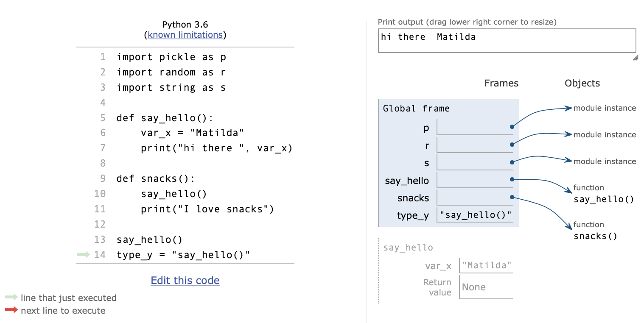644x323 pixels.
Task: Click the resize grip of print output box
Action: [635, 58]
